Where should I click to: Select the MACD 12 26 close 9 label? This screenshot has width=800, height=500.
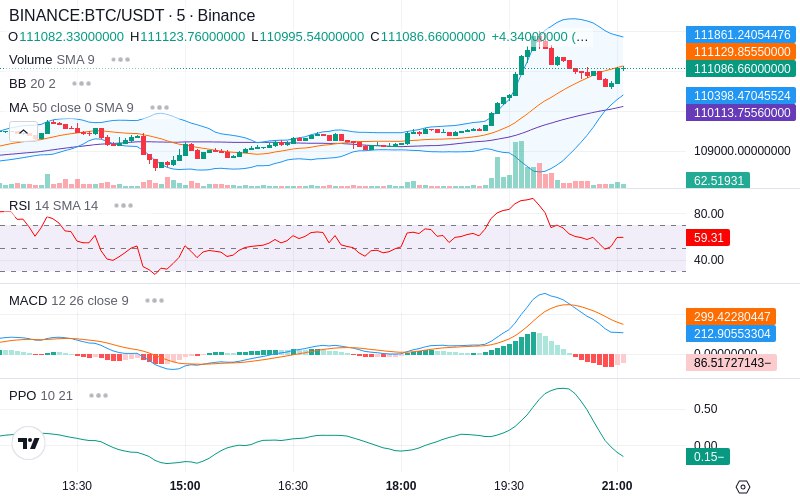(x=69, y=301)
